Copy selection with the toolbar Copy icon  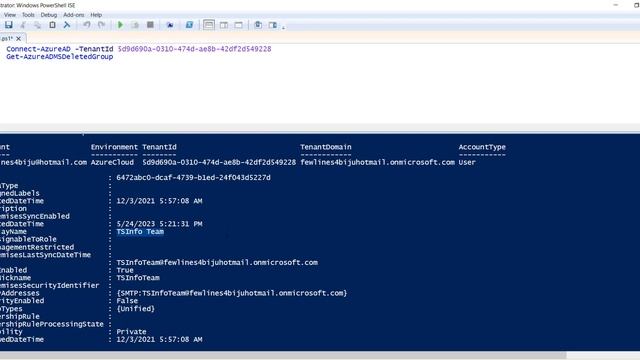tap(37, 25)
